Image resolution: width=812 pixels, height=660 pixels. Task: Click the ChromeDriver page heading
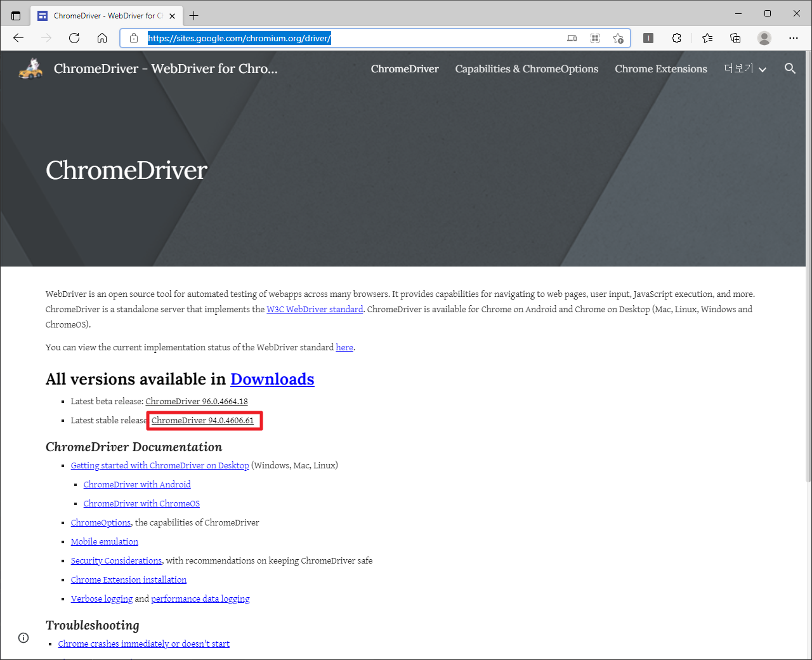click(127, 170)
